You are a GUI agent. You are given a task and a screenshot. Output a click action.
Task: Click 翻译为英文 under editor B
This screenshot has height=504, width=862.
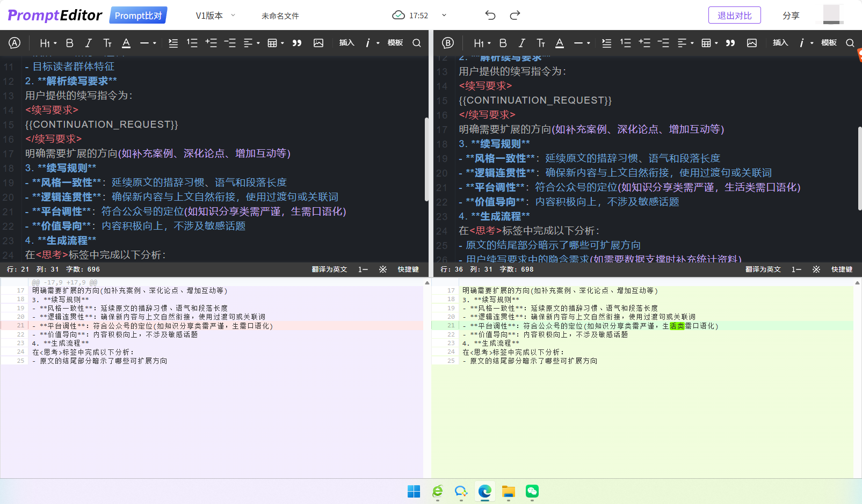pyautogui.click(x=763, y=269)
